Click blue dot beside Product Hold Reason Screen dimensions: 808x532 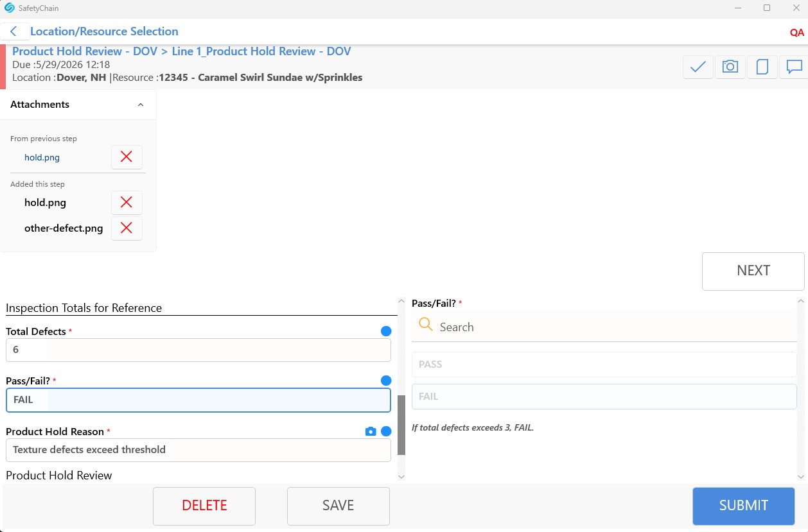tap(386, 431)
